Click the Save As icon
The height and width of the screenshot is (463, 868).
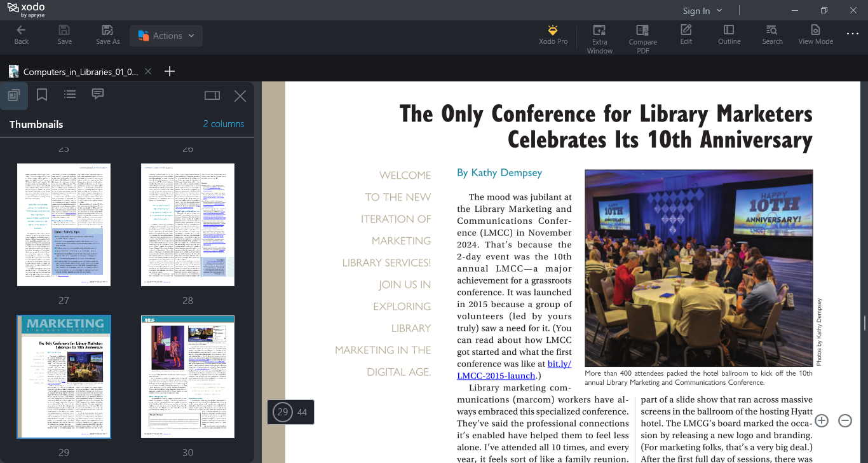[x=107, y=35]
